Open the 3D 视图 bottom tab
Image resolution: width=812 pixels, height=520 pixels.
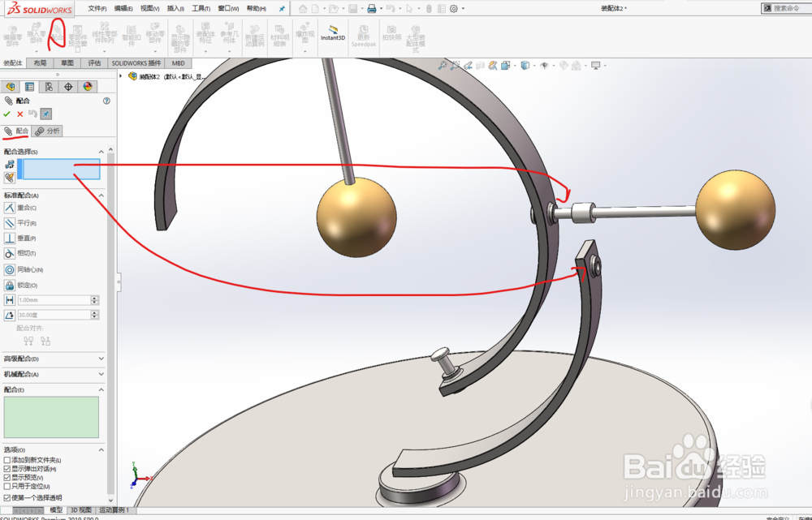80,510
